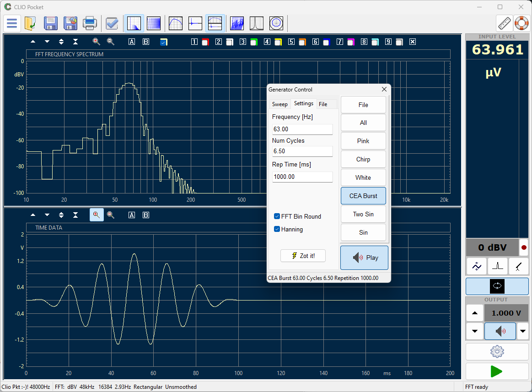Toggle the green overlay 3 swatch
The image size is (532, 392).
(x=254, y=42)
